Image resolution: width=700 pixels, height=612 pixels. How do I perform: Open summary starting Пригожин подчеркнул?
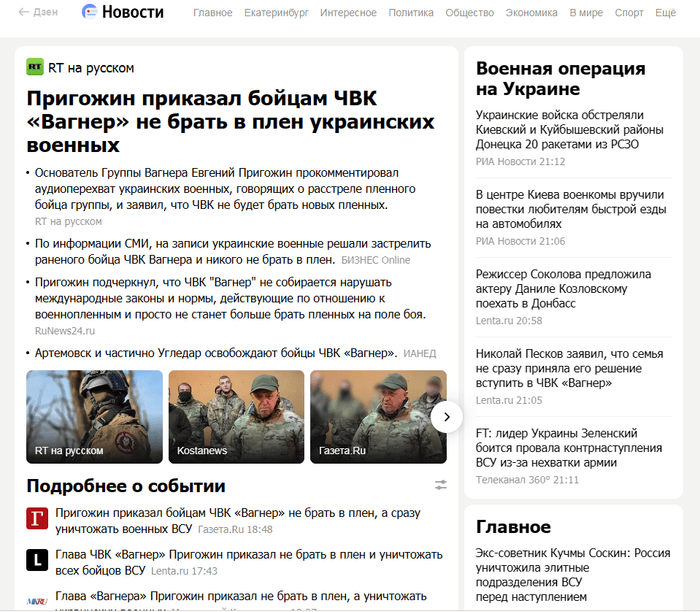230,298
